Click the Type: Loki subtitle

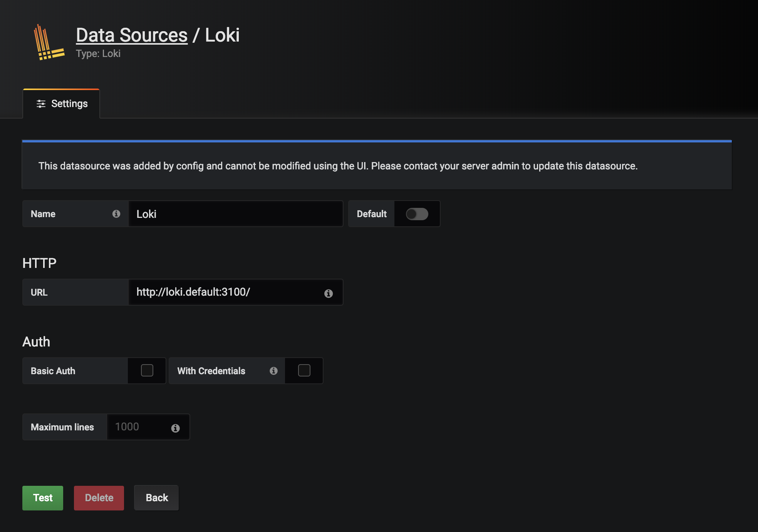pos(98,54)
